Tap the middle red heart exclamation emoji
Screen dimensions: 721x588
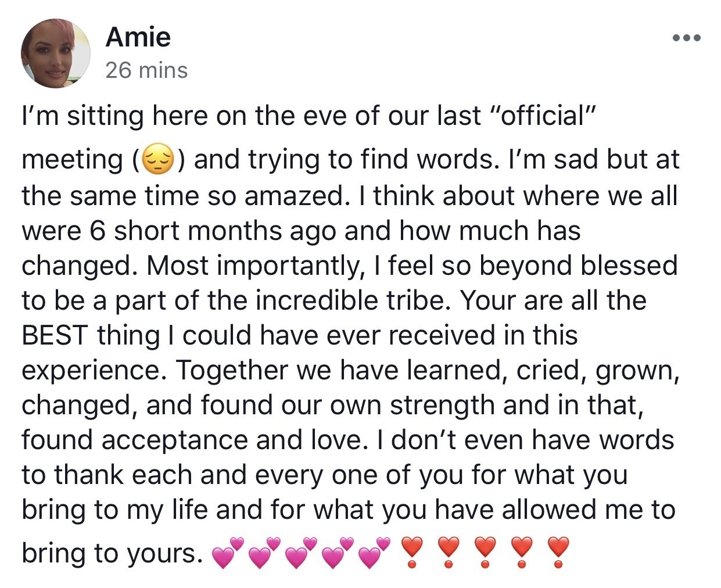click(x=485, y=553)
